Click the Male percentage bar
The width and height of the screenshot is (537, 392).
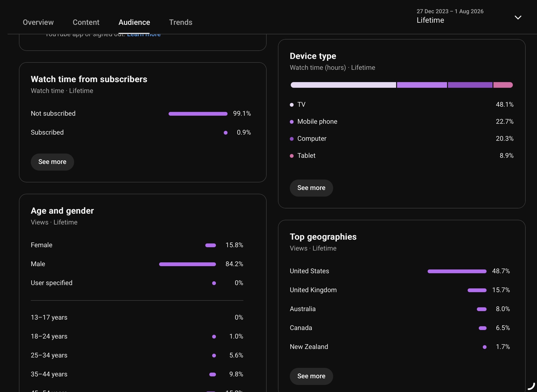187,264
